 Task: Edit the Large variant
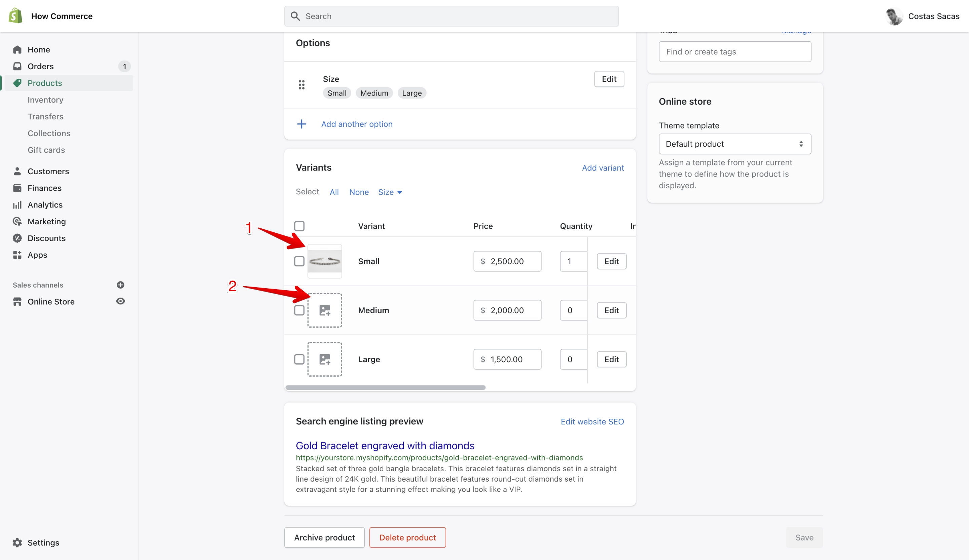[x=611, y=359]
